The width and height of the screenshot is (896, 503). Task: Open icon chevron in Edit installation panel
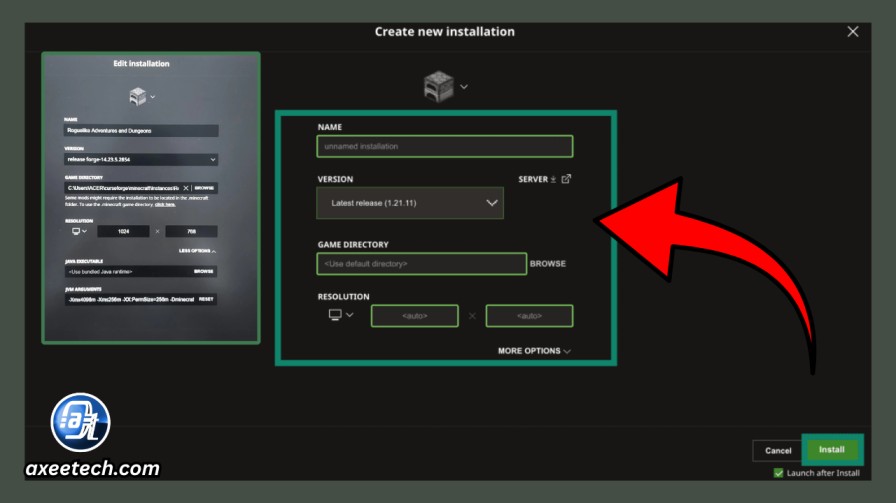pos(153,97)
